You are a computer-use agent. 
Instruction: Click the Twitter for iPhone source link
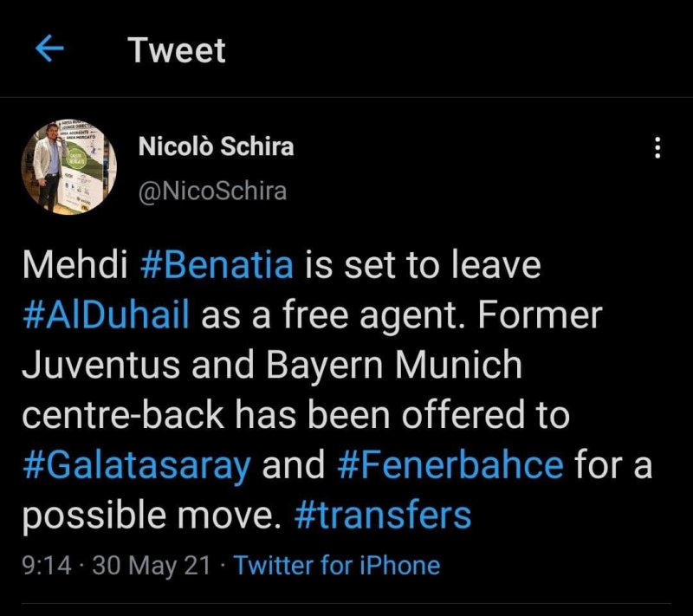pyautogui.click(x=337, y=566)
